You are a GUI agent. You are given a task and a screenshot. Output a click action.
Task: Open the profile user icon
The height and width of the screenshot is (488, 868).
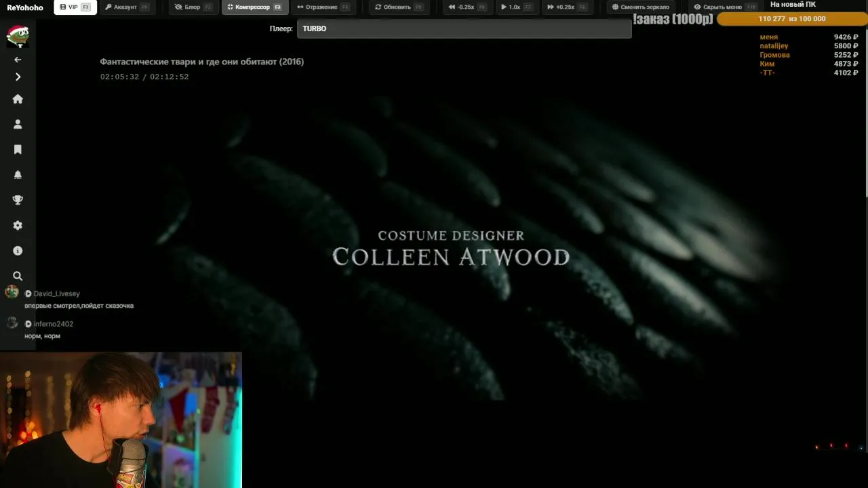pos(18,124)
